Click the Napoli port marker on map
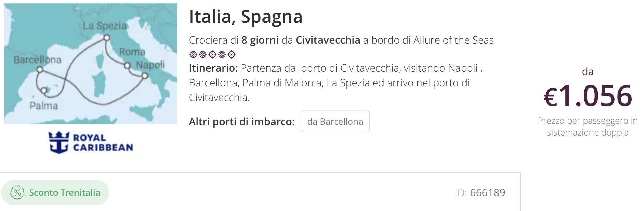This screenshot has width=644, height=211. [x=145, y=76]
